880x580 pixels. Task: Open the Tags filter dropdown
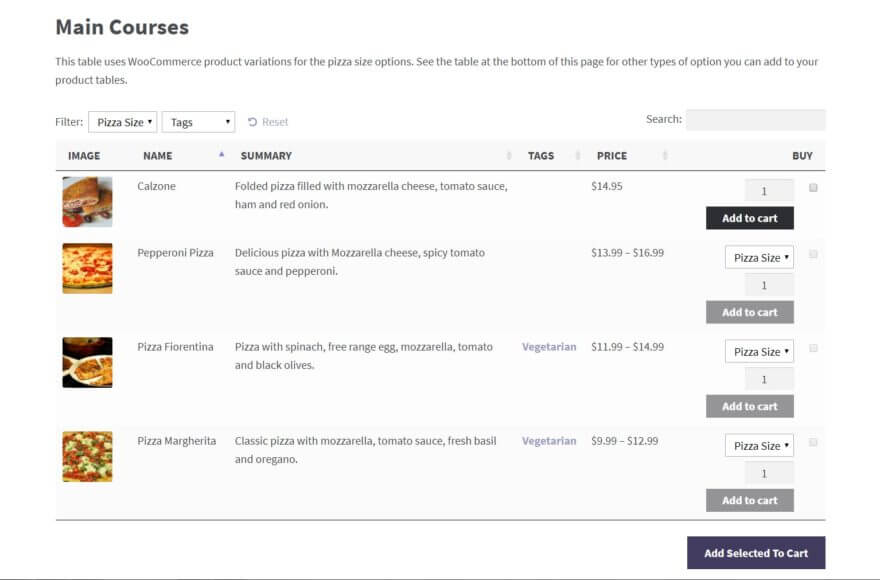click(x=197, y=121)
